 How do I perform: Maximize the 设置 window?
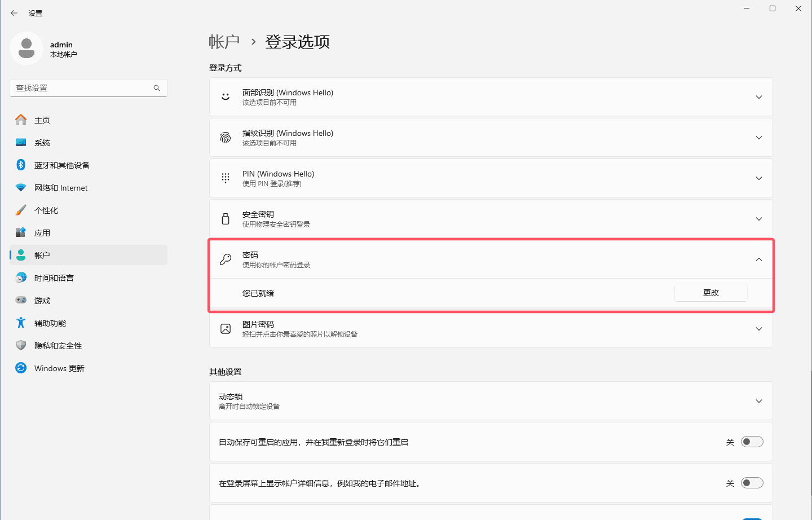tap(773, 8)
